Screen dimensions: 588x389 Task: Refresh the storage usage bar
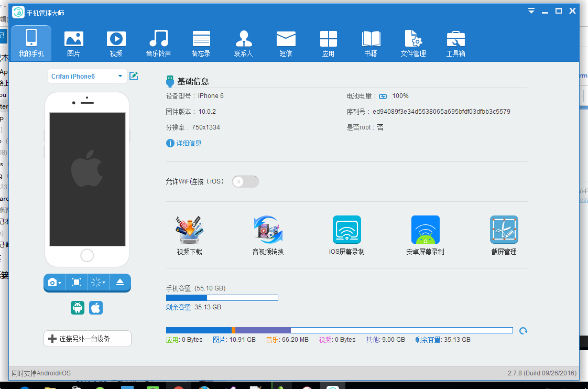[x=523, y=331]
